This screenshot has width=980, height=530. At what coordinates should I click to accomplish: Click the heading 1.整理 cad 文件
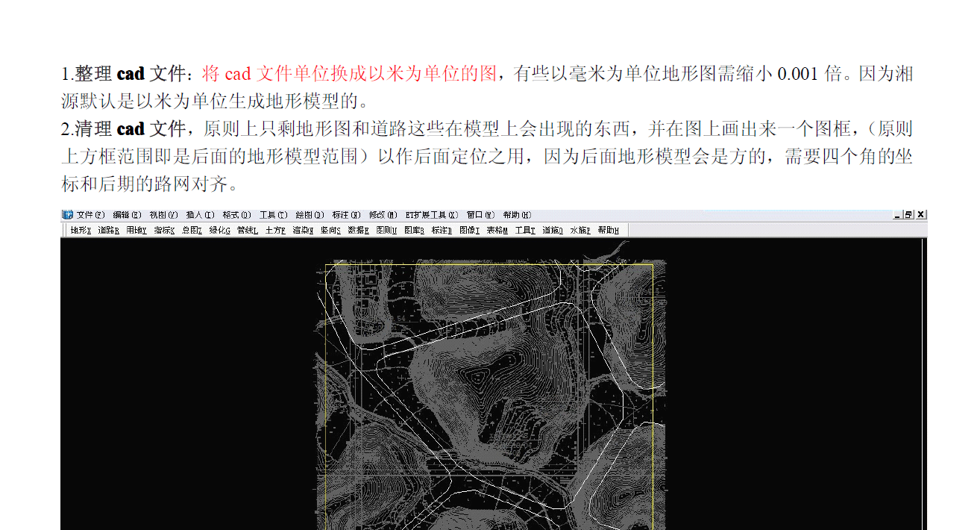click(123, 74)
